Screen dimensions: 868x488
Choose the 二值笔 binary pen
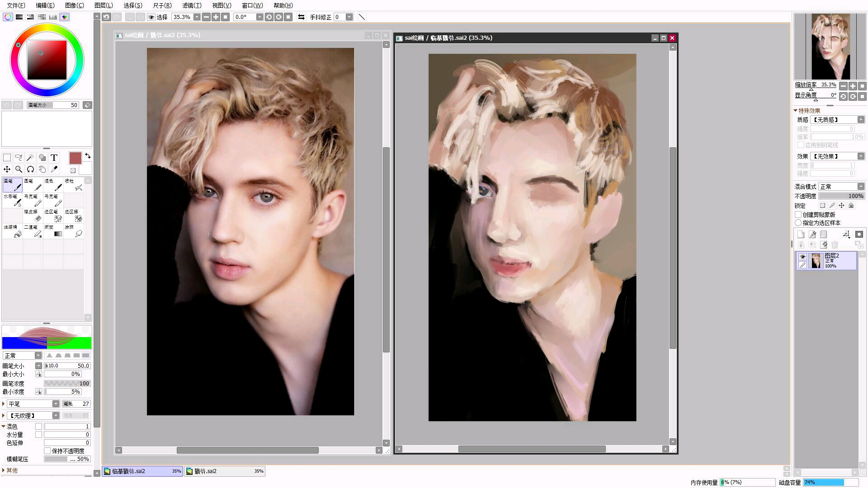33,231
